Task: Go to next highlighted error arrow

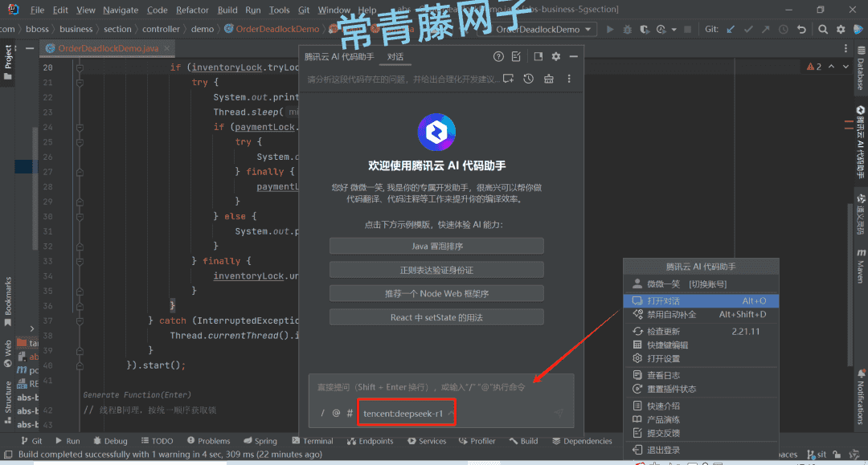Action: (x=845, y=67)
